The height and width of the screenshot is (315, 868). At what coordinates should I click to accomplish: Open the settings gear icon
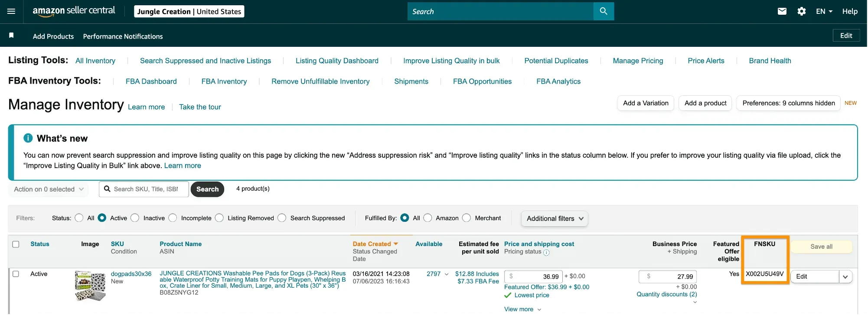801,11
